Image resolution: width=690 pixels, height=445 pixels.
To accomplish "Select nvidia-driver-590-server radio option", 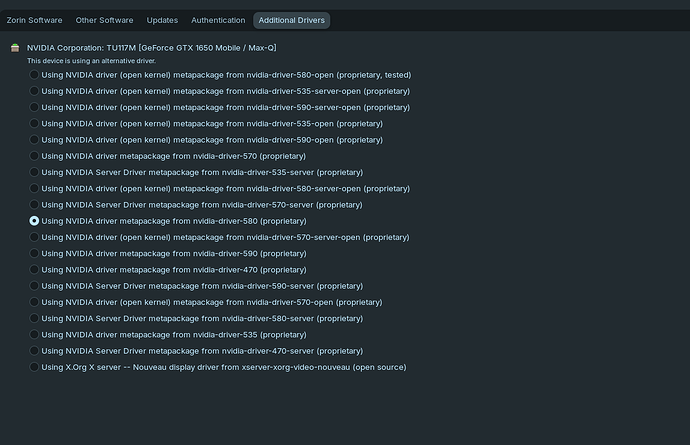I will [x=34, y=286].
